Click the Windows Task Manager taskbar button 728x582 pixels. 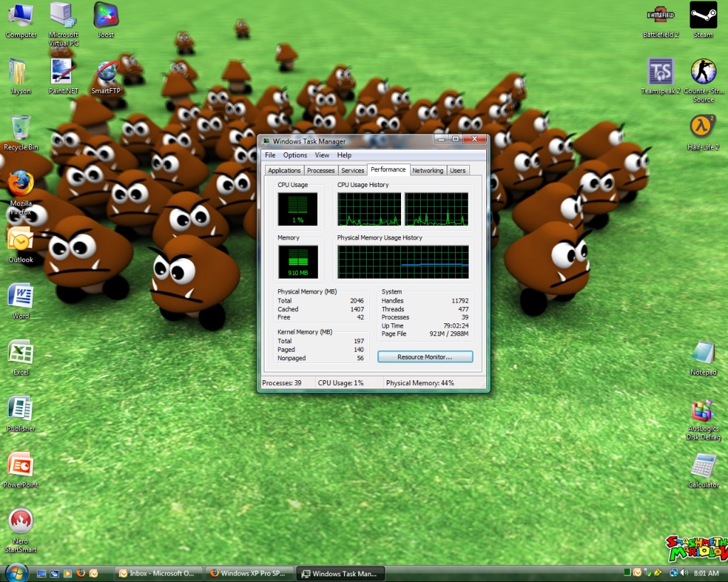tap(341, 573)
